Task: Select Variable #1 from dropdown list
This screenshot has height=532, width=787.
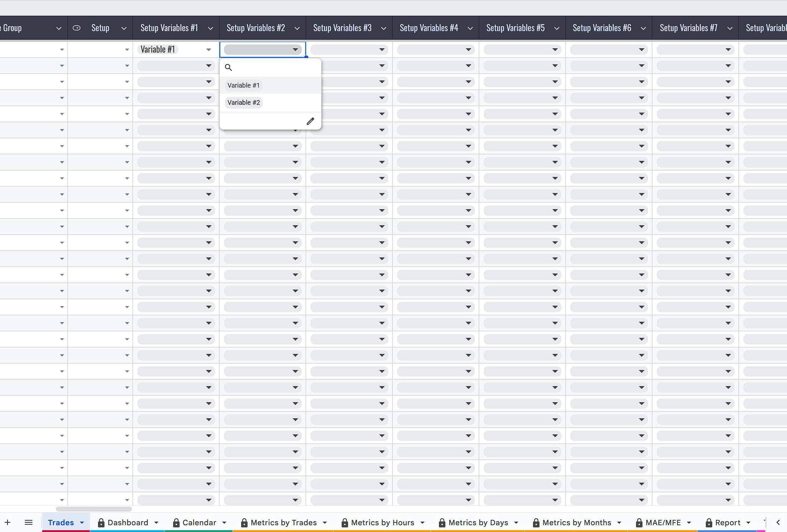Action: (x=244, y=85)
